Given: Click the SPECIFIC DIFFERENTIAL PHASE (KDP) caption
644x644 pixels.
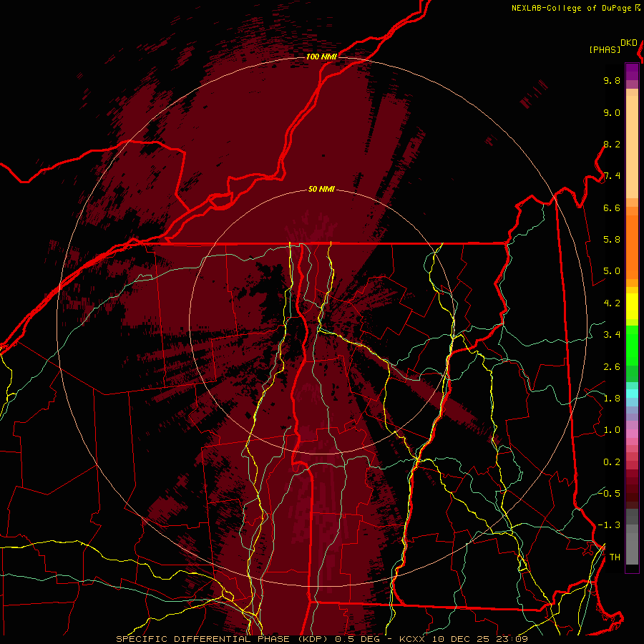Looking at the screenshot, I should (223, 639).
